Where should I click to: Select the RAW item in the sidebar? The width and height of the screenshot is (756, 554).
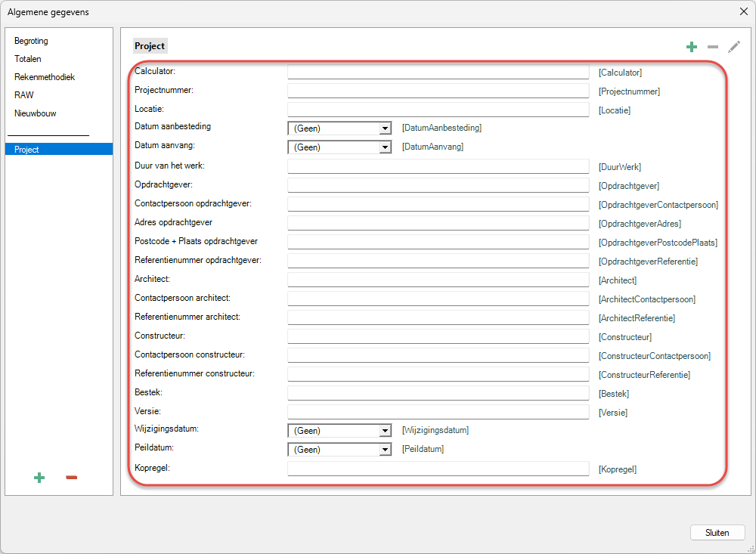(x=24, y=95)
